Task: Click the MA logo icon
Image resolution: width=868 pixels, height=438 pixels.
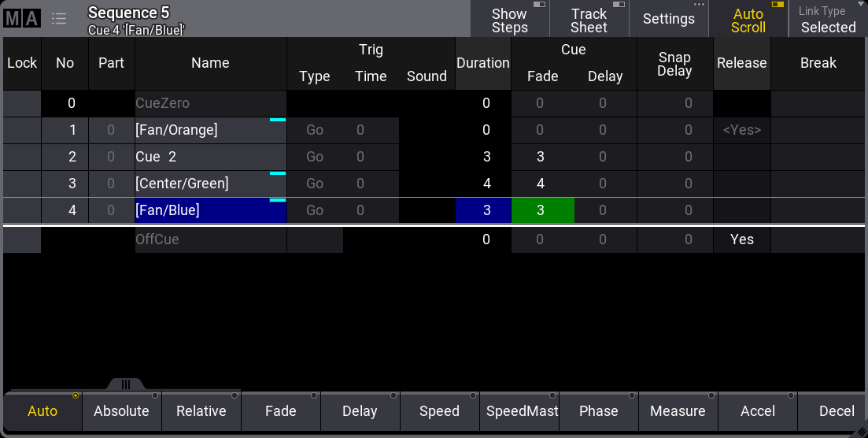Action: (x=22, y=19)
